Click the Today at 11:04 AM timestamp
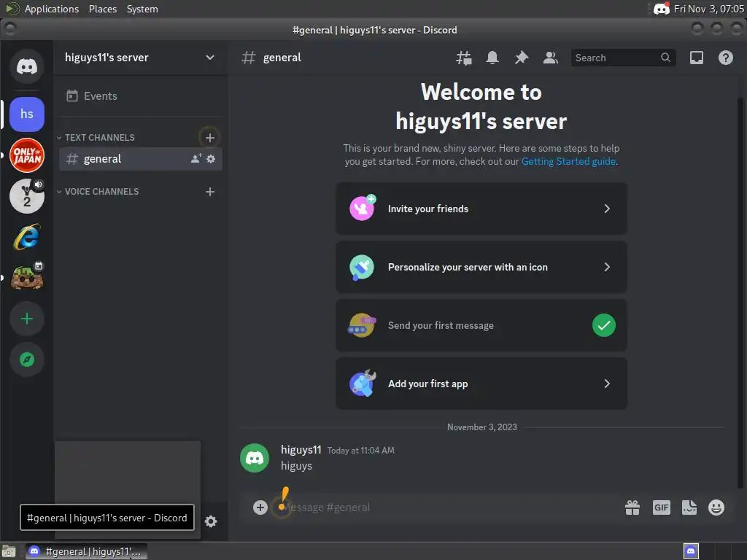 360,451
